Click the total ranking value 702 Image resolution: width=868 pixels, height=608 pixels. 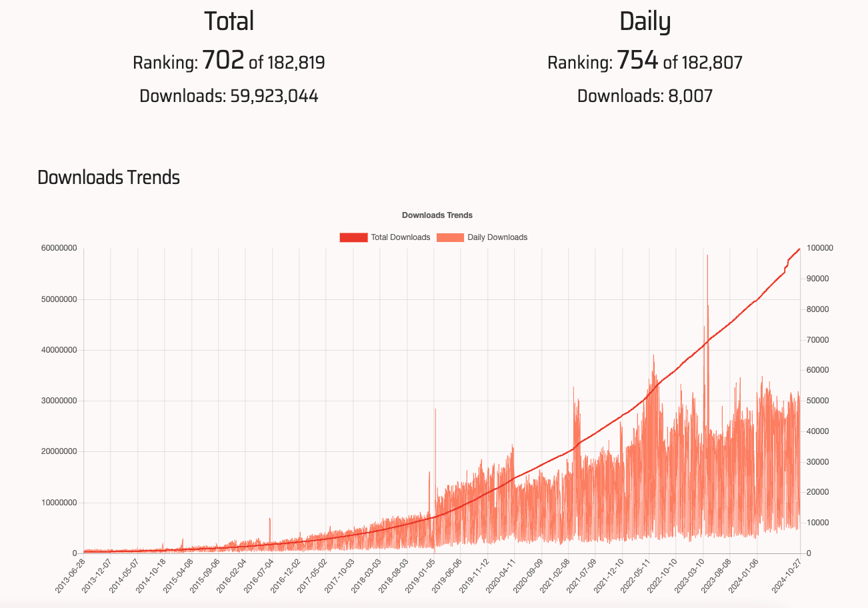223,59
